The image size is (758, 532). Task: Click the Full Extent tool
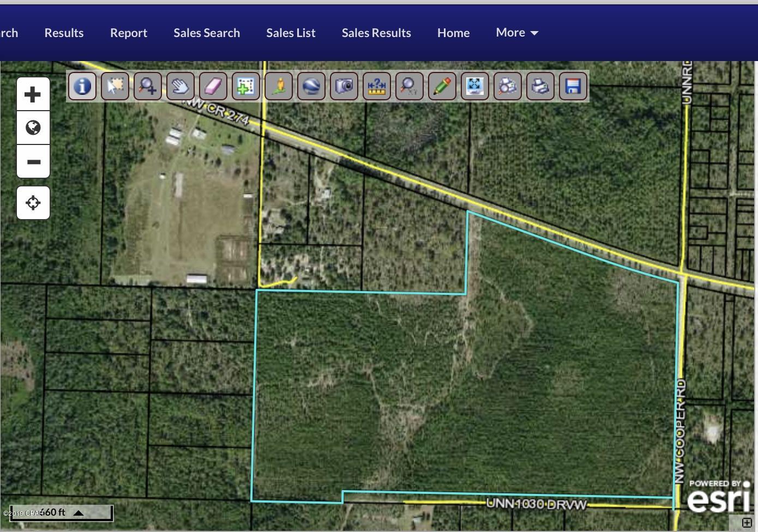(475, 86)
